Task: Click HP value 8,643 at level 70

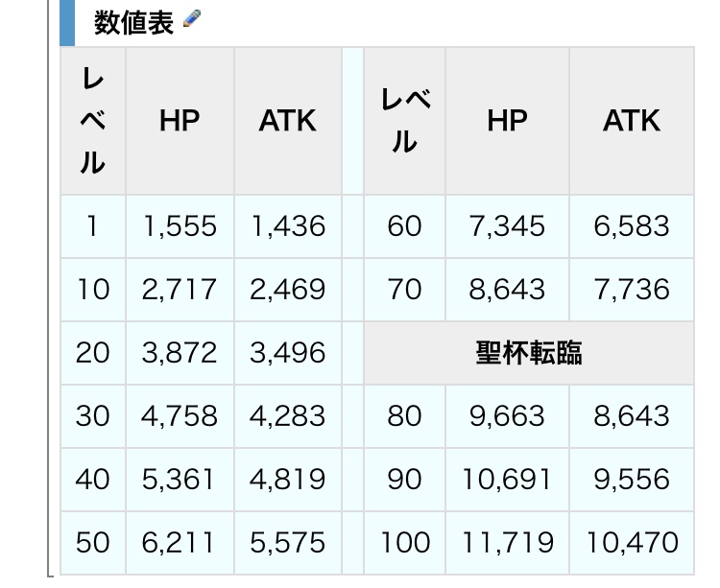Action: [507, 290]
